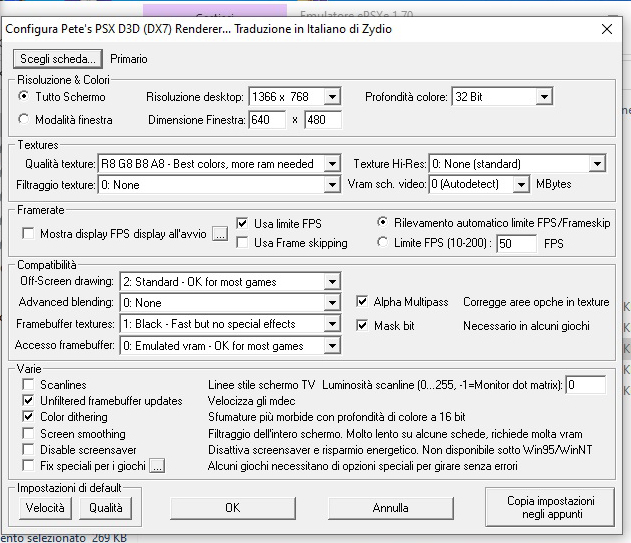This screenshot has height=543, width=631.
Task: Click the Necessario in alcuni giochi text
Action: (526, 326)
